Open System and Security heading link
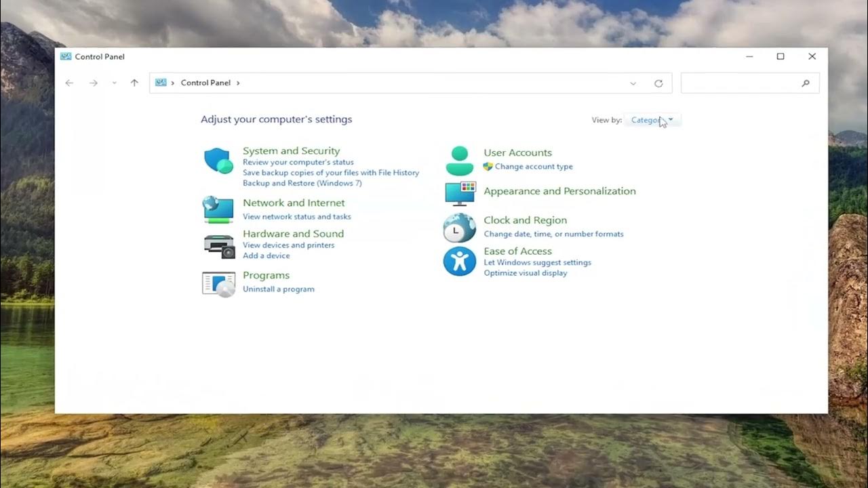This screenshot has width=868, height=488. point(291,150)
